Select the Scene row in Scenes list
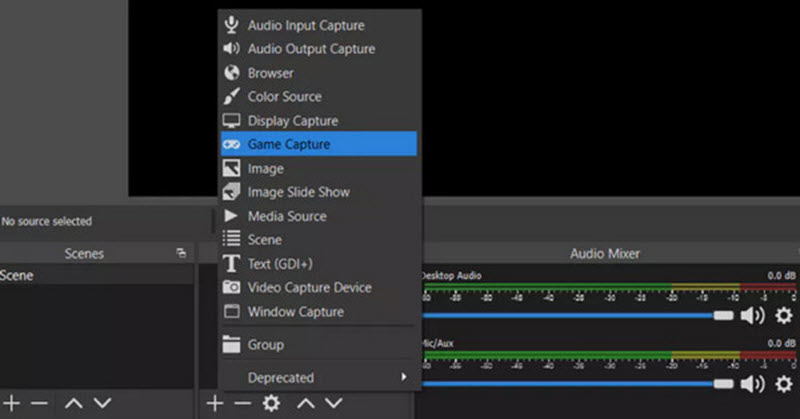800x419 pixels. click(96, 276)
